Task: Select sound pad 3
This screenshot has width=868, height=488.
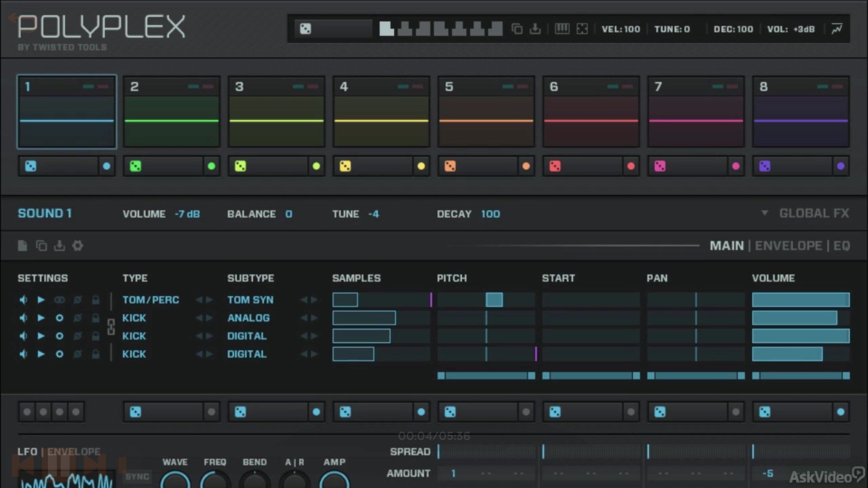Action: pos(276,112)
